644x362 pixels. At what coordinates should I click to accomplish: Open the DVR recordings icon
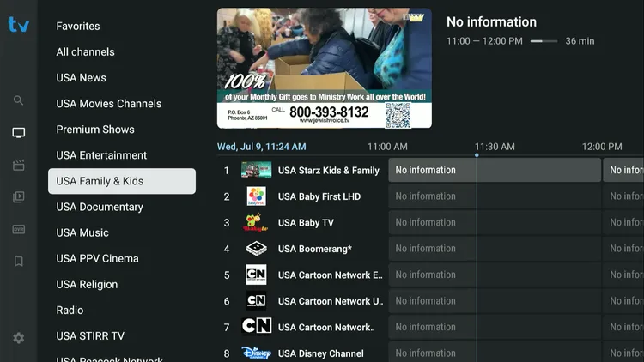point(19,229)
